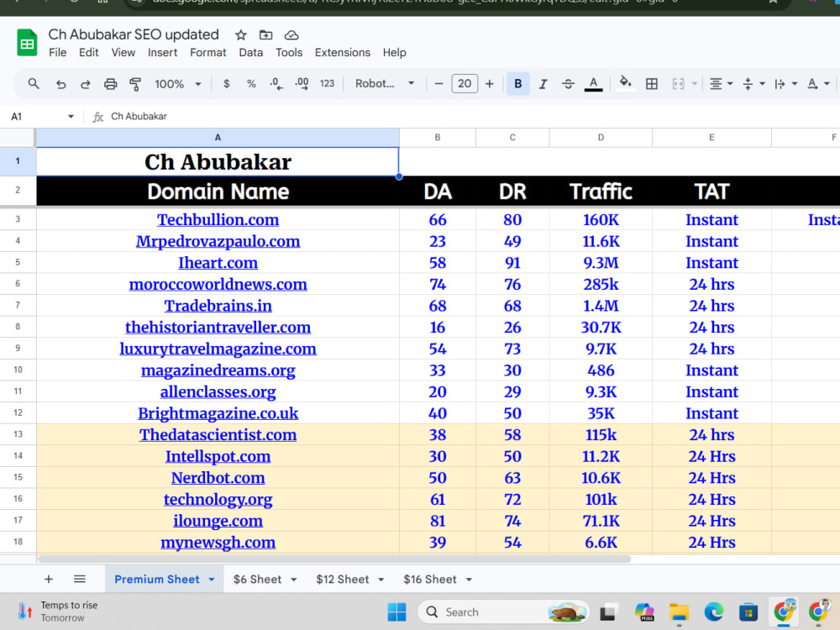Click the move to folder icon
Viewport: 840px width, 630px height.
click(265, 34)
